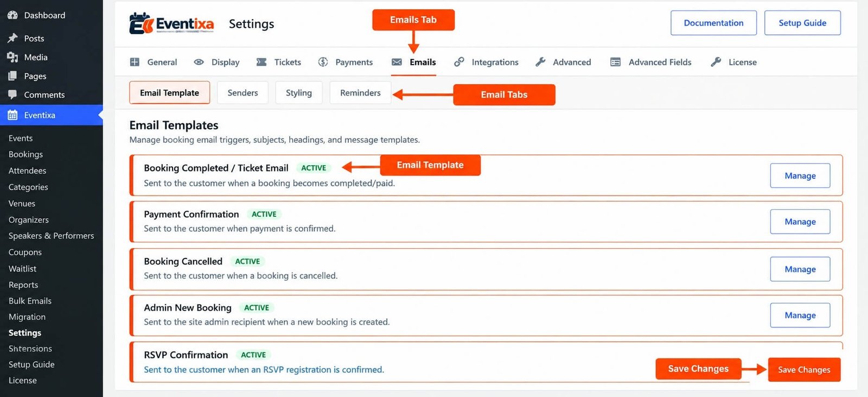This screenshot has height=397, width=868.
Task: Click the Setup Guide header button
Action: click(x=802, y=23)
